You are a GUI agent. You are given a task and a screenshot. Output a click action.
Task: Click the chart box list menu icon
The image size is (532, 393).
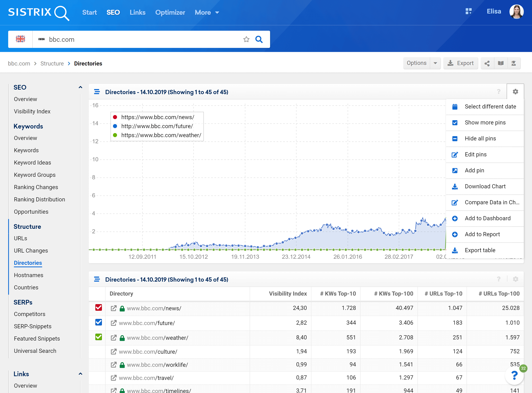(x=97, y=91)
